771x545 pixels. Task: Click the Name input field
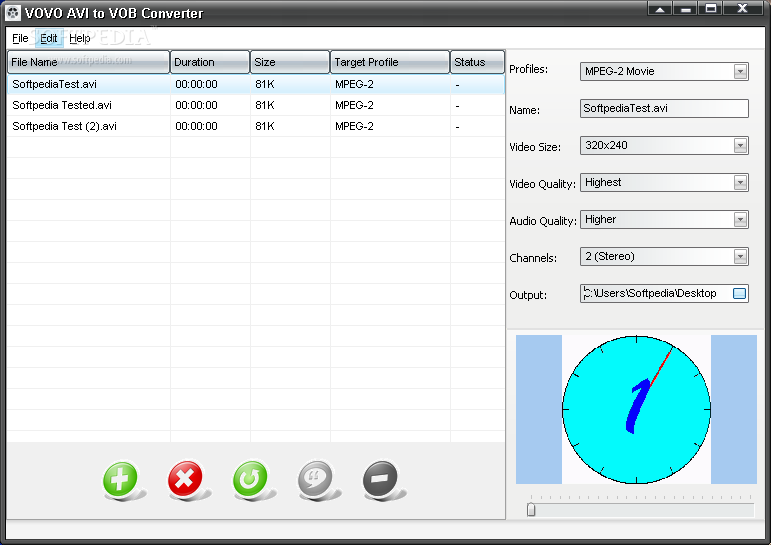(664, 109)
